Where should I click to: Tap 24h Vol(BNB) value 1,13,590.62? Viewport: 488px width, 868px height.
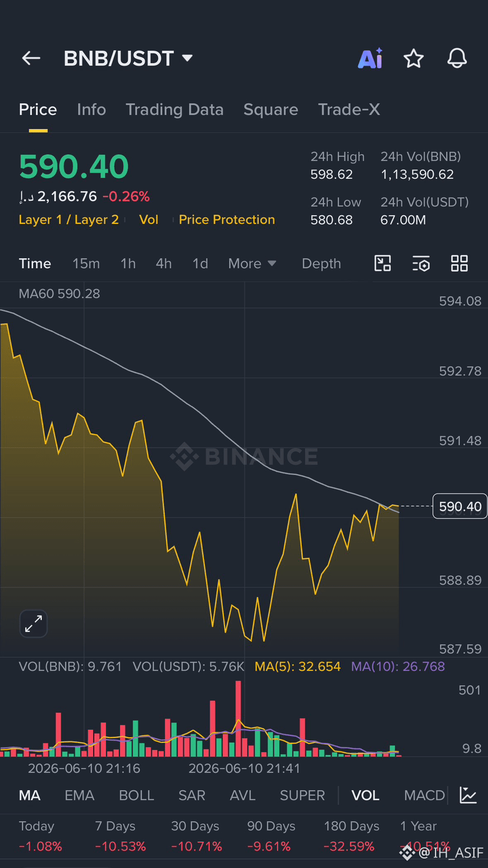(417, 175)
